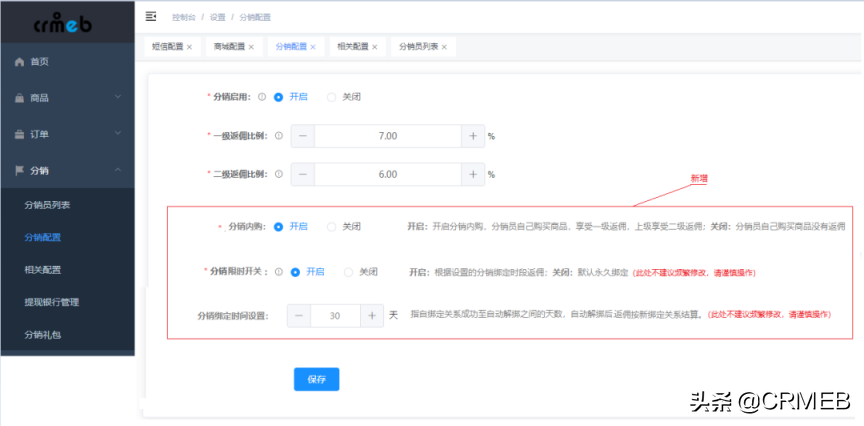Screen dimensions: 864x426
Task: Expand the 订单 sidebar menu chevron
Action: coord(117,133)
